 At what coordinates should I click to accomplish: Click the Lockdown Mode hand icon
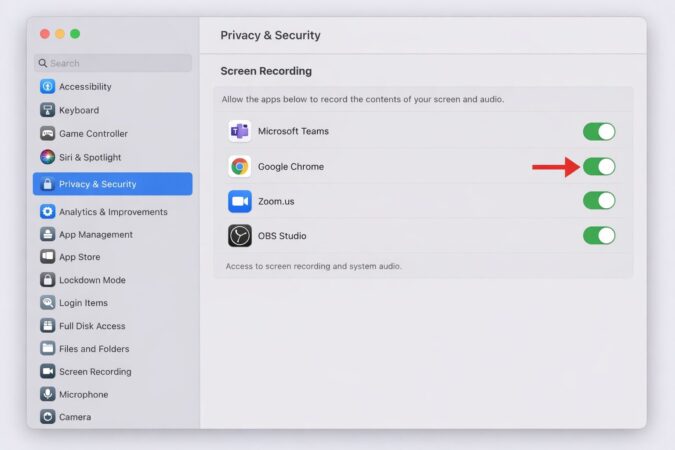click(47, 280)
